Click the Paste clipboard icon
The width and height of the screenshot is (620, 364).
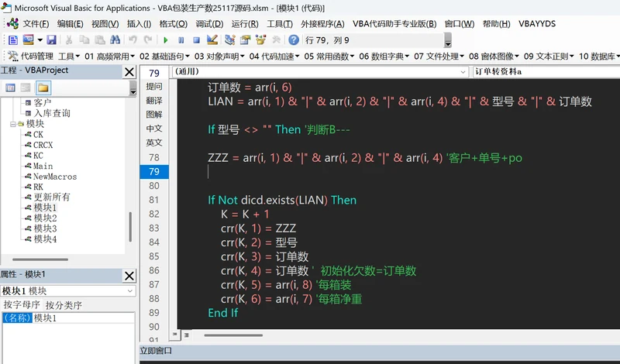click(x=100, y=40)
